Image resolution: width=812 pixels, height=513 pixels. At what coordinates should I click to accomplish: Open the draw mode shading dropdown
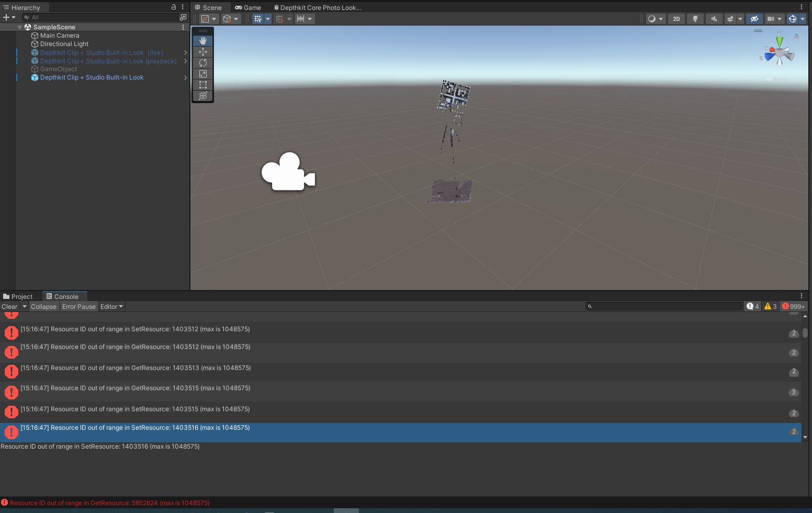[655, 19]
